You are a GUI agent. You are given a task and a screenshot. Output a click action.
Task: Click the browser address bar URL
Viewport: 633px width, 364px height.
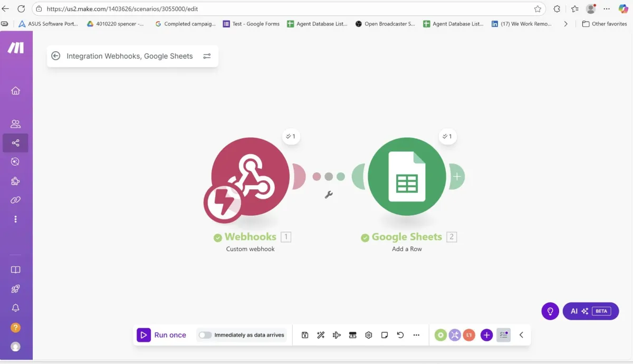(122, 9)
